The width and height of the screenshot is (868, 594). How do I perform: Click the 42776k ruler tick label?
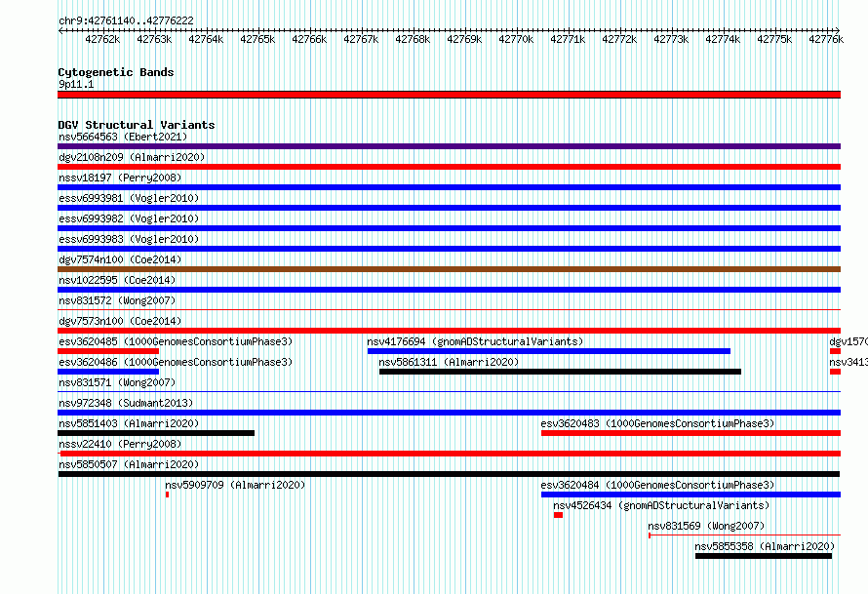pyautogui.click(x=826, y=39)
